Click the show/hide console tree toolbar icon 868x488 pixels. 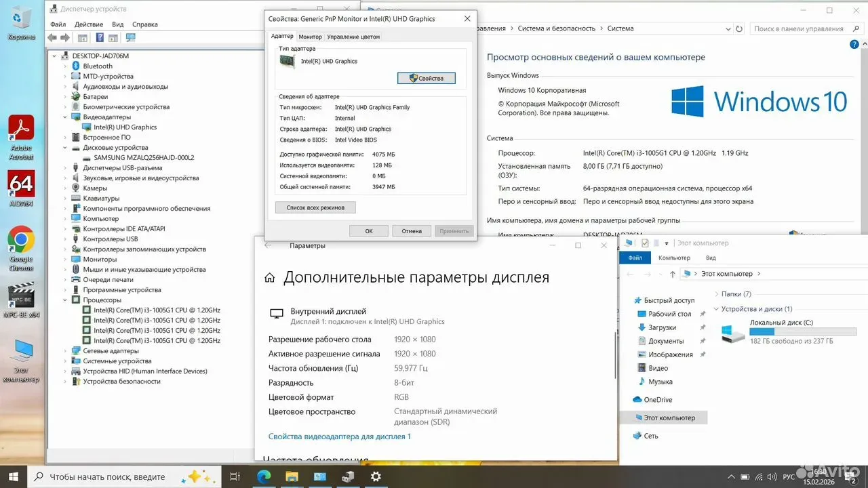[x=82, y=38]
